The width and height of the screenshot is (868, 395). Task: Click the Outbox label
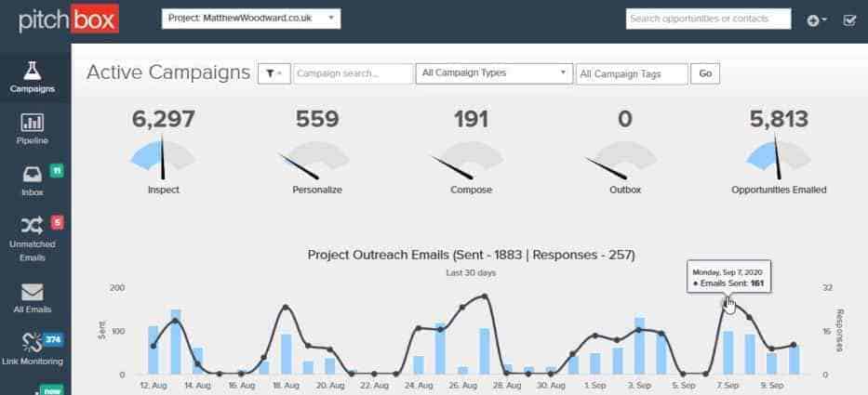coord(625,190)
